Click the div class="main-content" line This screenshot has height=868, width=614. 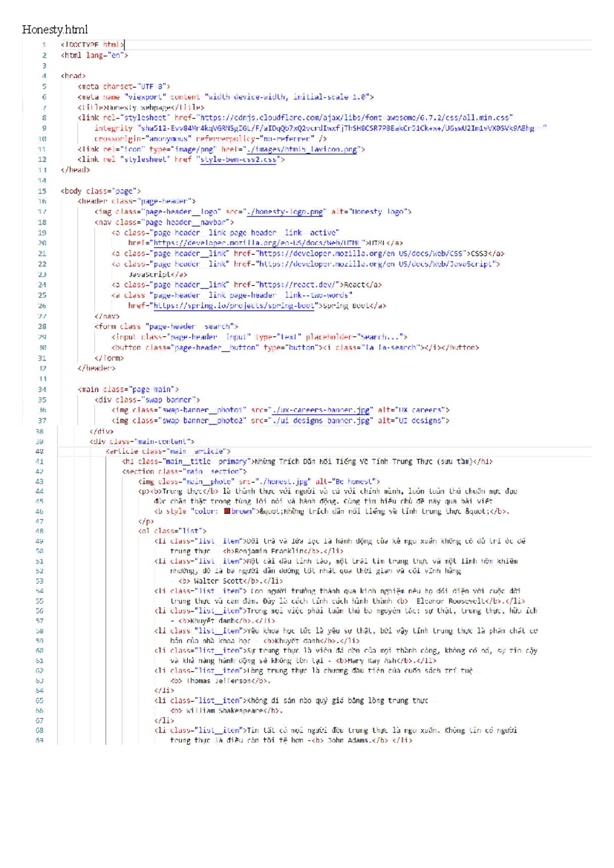tap(142, 441)
